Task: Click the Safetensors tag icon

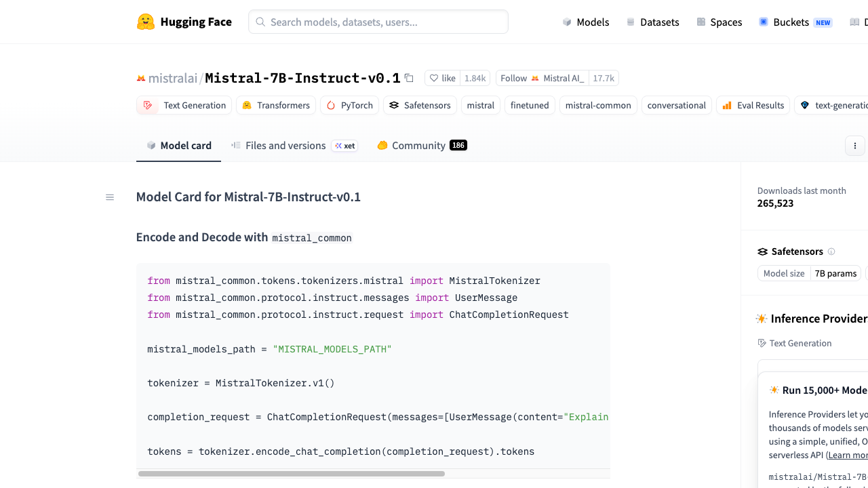Action: click(394, 105)
